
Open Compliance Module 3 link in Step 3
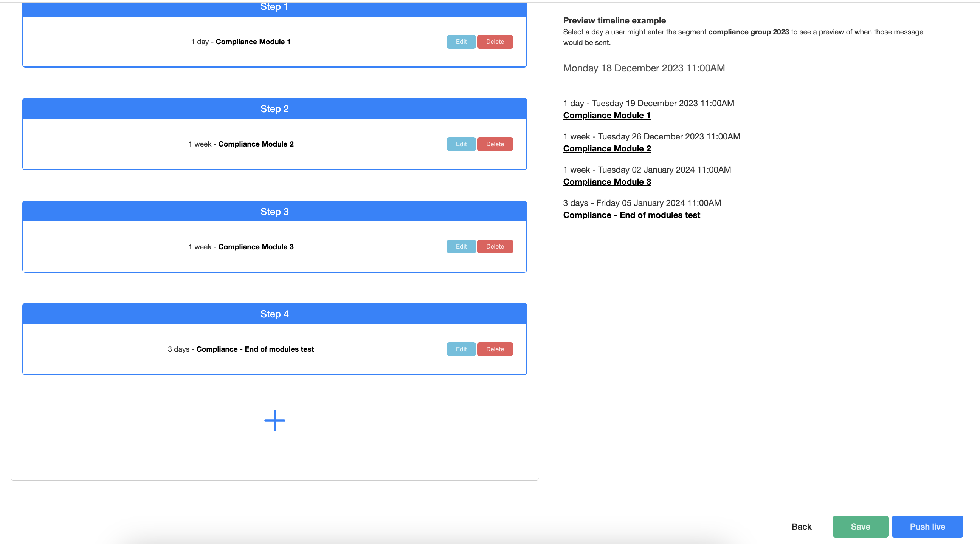coord(256,247)
